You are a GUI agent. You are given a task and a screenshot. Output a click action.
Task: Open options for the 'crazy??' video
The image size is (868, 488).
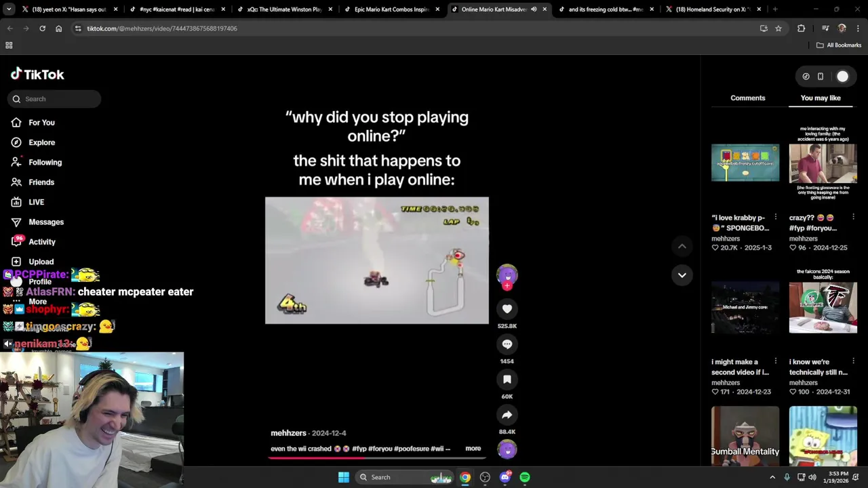click(x=853, y=217)
